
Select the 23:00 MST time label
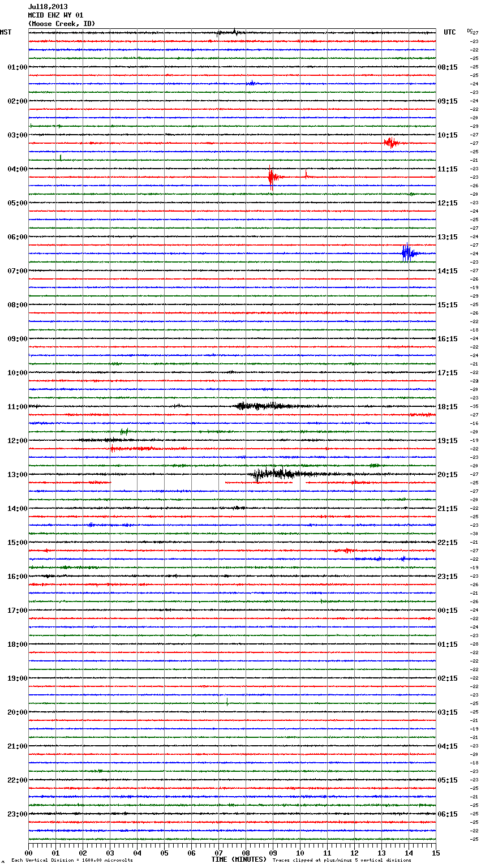click(x=17, y=814)
